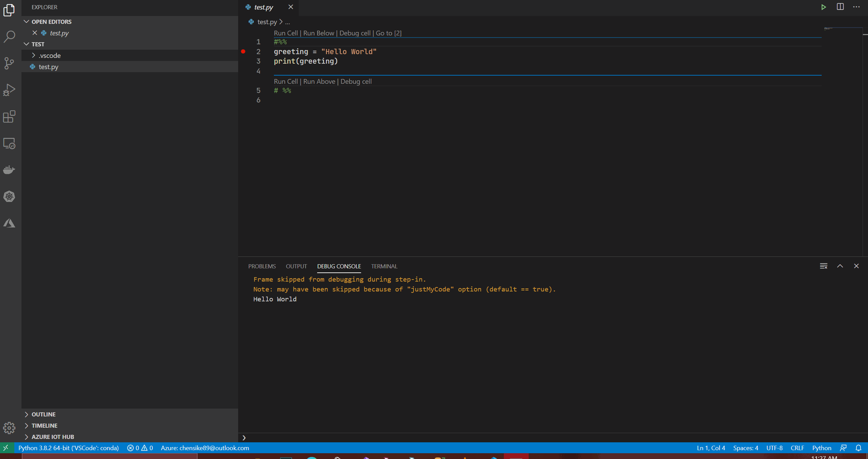Open the Docker view icon

(x=9, y=170)
